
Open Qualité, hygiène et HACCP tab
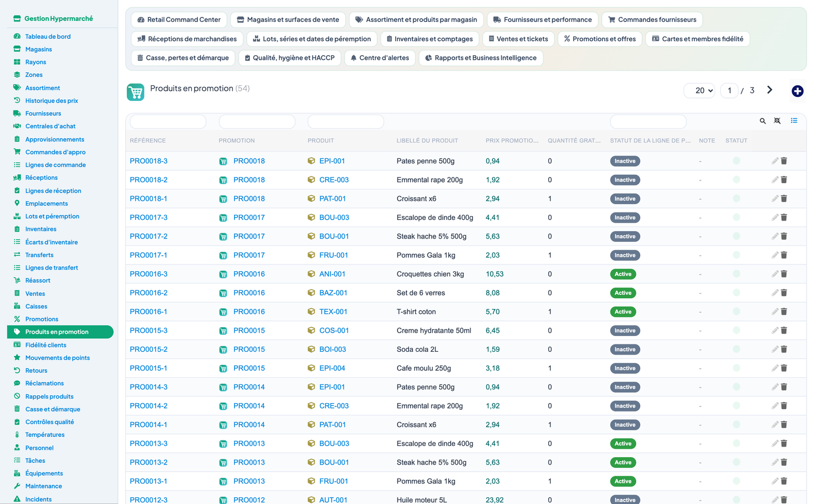click(289, 58)
